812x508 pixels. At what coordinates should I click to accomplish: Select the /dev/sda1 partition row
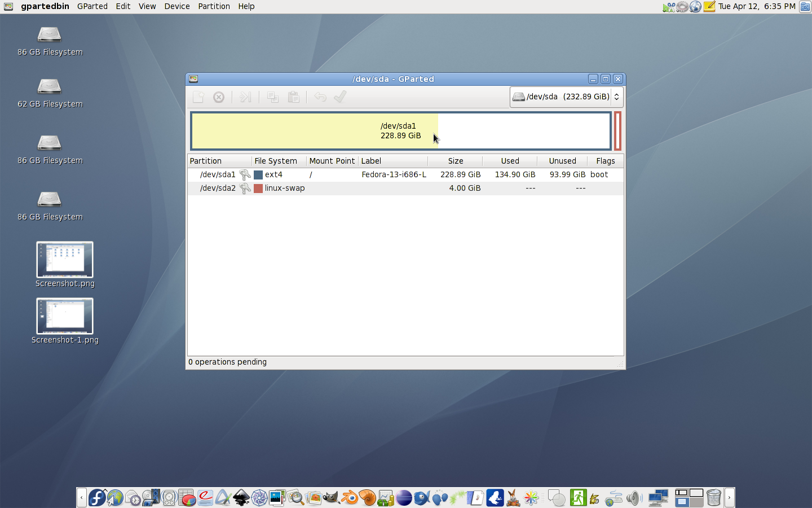[x=405, y=174]
